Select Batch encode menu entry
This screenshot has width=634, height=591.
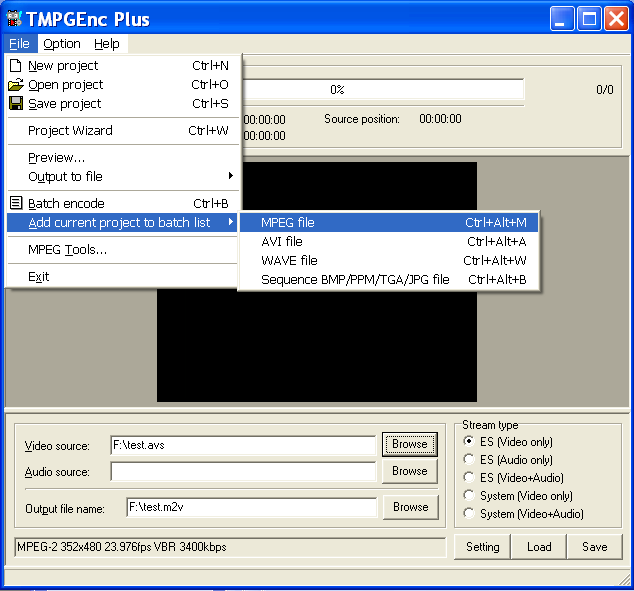[123, 203]
